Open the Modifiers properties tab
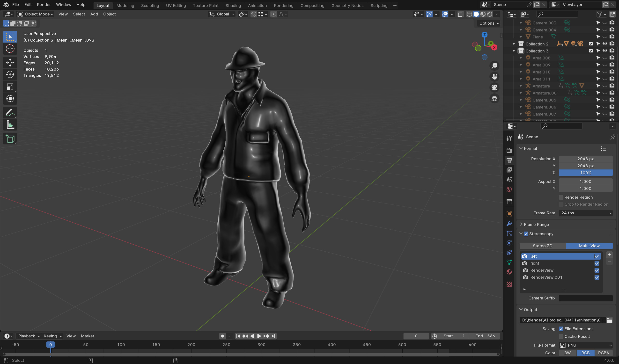Viewport: 619px width, 364px height. [509, 224]
